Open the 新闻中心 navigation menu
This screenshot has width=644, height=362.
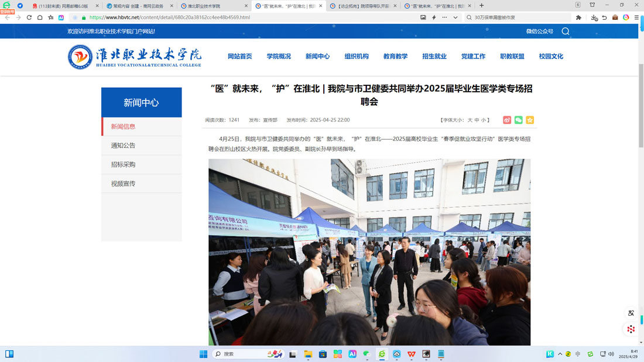317,56
